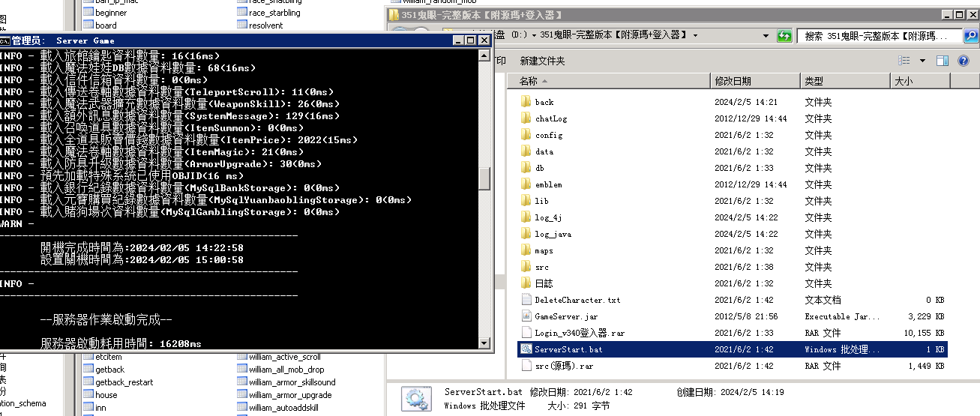Expand the (D:) drive path dropdown arrow

click(x=534, y=35)
